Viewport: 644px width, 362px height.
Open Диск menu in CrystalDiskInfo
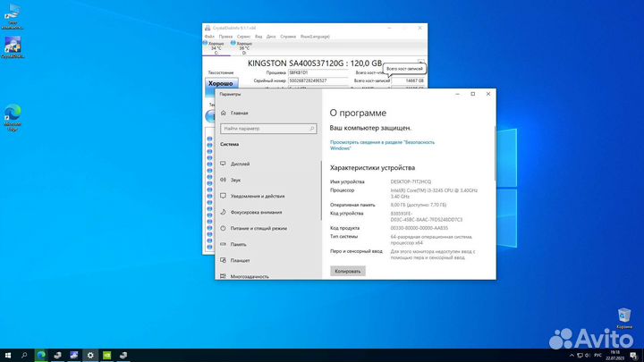point(271,37)
